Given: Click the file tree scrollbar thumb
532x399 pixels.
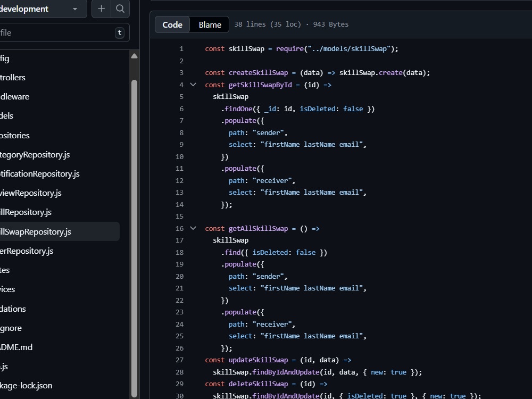Looking at the screenshot, I should (x=135, y=237).
